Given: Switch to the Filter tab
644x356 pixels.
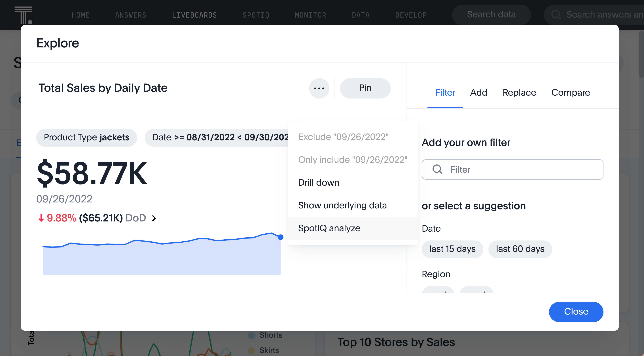Looking at the screenshot, I should [x=445, y=93].
